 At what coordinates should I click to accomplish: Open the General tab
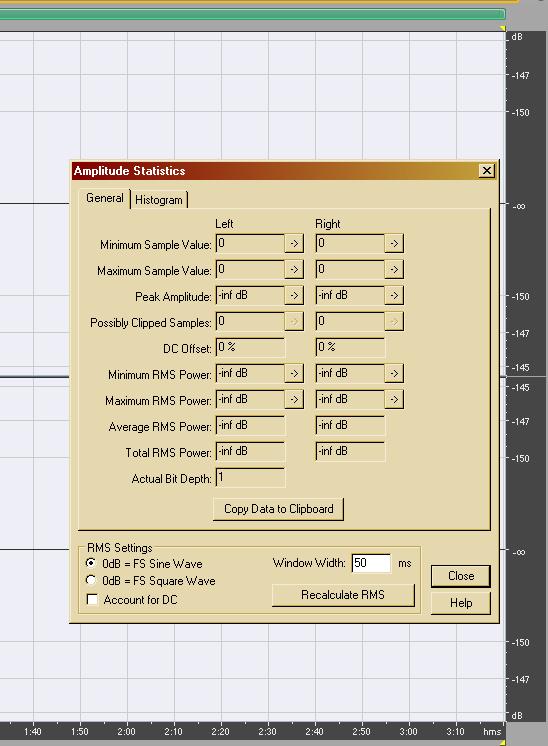pos(105,198)
